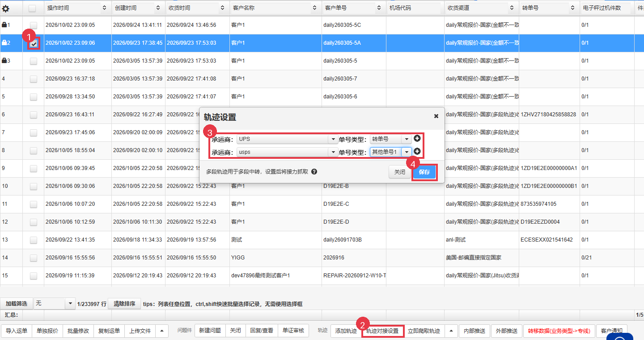The image size is (644, 340).
Task: Click the 新建问题 button
Action: [x=210, y=331]
